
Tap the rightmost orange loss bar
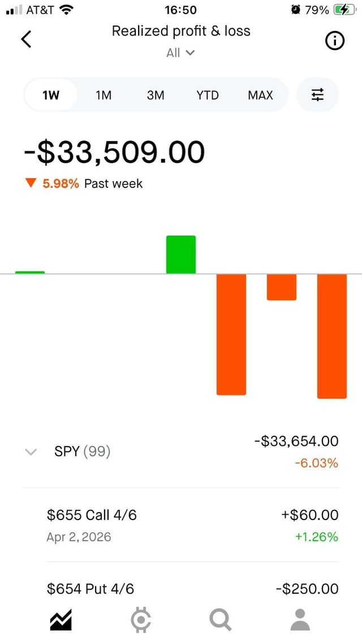(331, 336)
